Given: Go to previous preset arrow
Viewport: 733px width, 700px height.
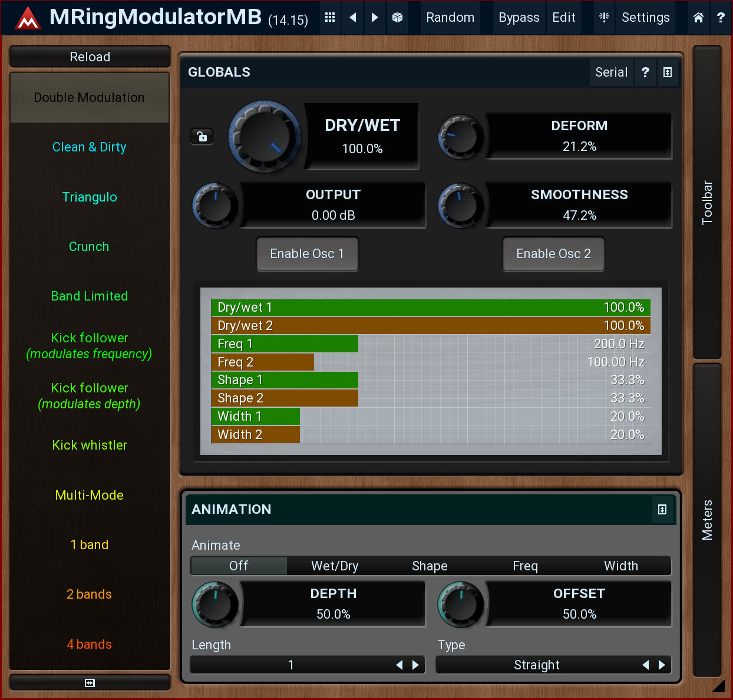Looking at the screenshot, I should tap(353, 18).
